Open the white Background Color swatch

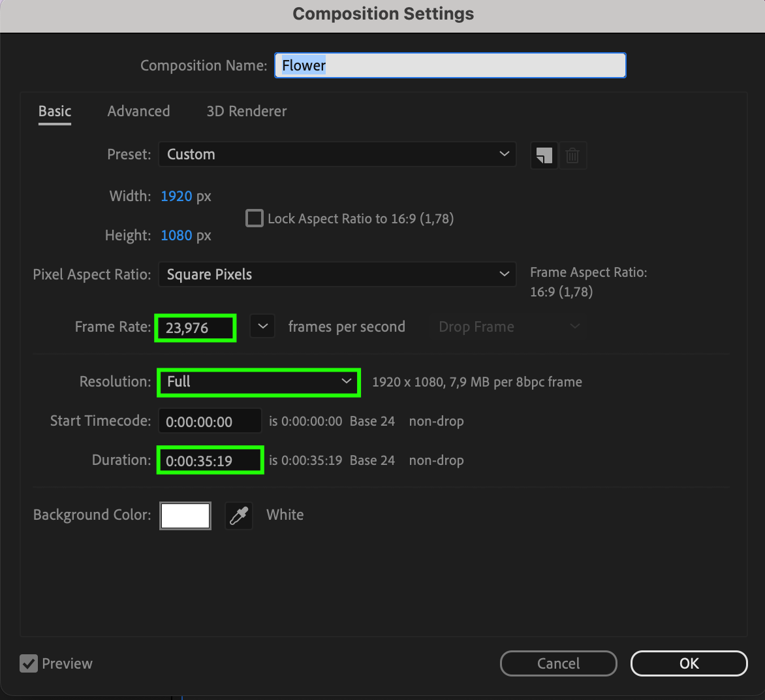[185, 515]
